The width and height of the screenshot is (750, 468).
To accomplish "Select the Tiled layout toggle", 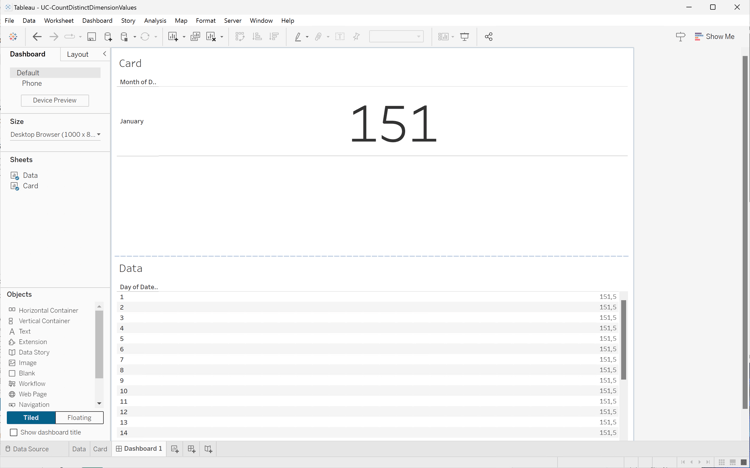I will (31, 418).
